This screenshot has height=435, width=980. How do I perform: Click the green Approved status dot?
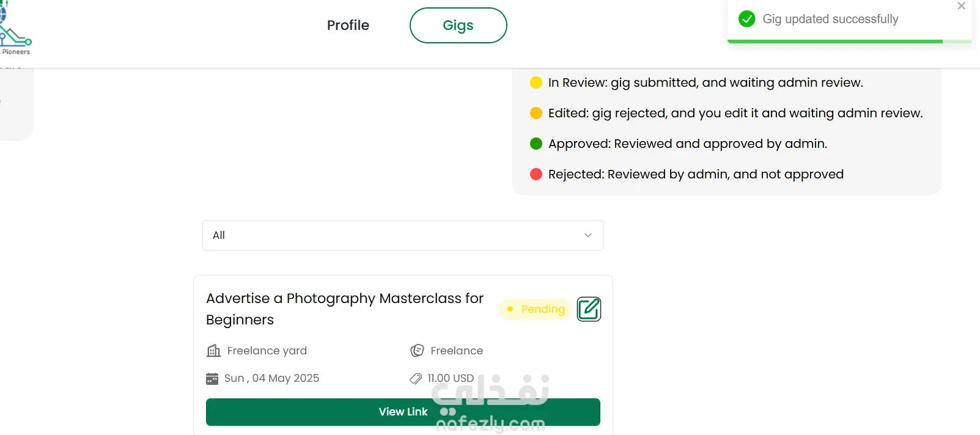[536, 144]
